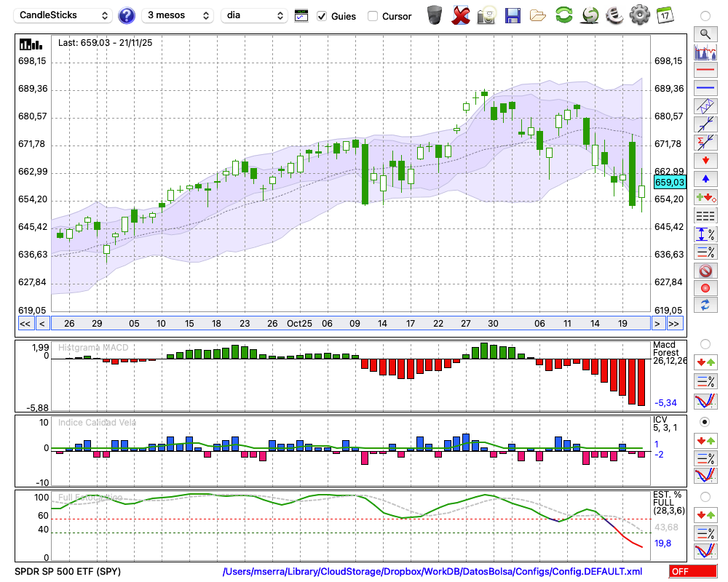
Task: Click the red prohibition sign icon
Action: pyautogui.click(x=705, y=271)
